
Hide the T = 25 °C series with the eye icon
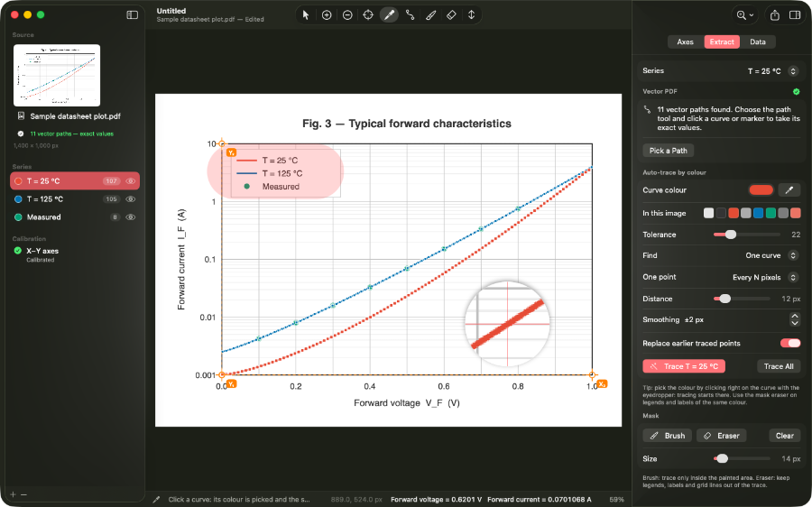[x=131, y=181]
